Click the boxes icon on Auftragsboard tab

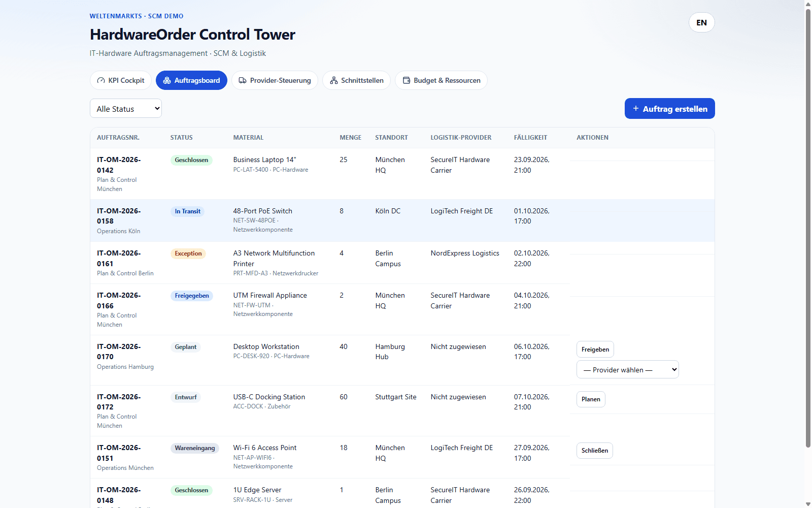(x=167, y=80)
